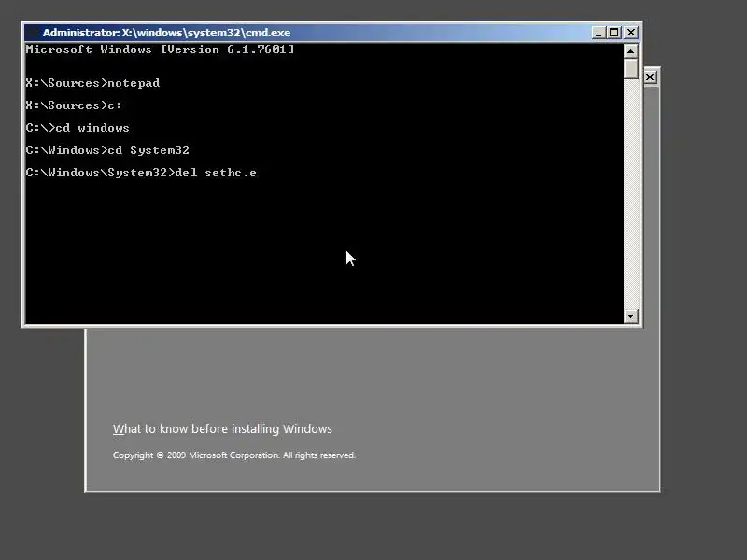The height and width of the screenshot is (560, 747).
Task: Open 'What to know before installing Windows' link
Action: [222, 428]
